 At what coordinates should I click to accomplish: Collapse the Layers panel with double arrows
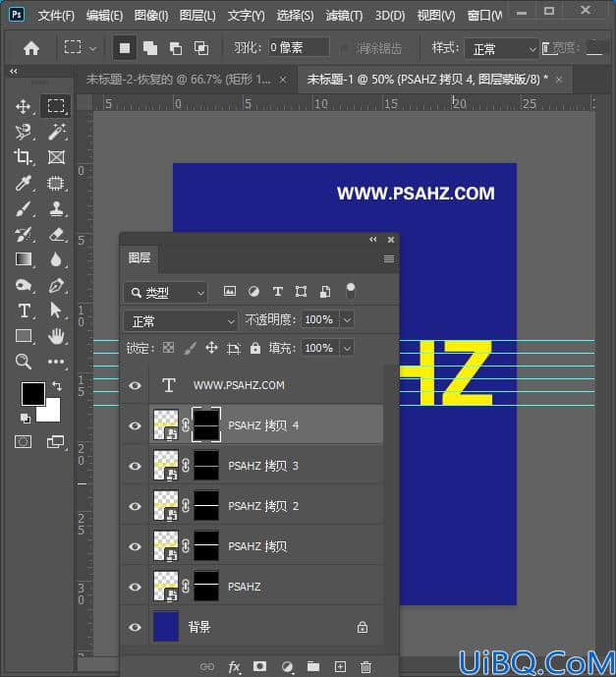[373, 239]
